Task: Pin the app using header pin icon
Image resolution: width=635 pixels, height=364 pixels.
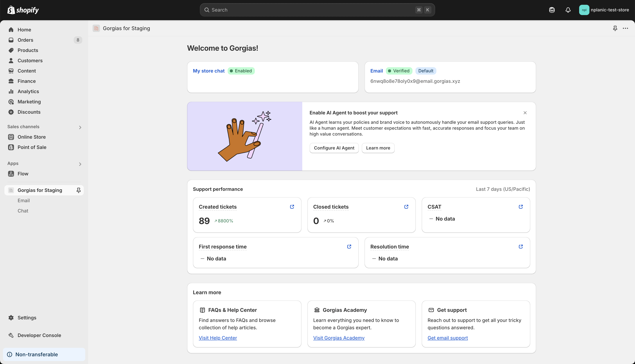Action: (615, 28)
